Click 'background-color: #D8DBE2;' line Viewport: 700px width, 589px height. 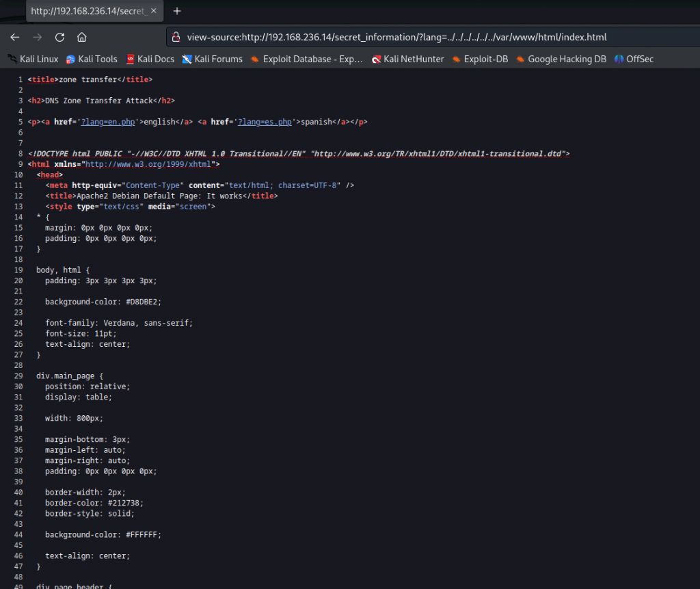(103, 302)
